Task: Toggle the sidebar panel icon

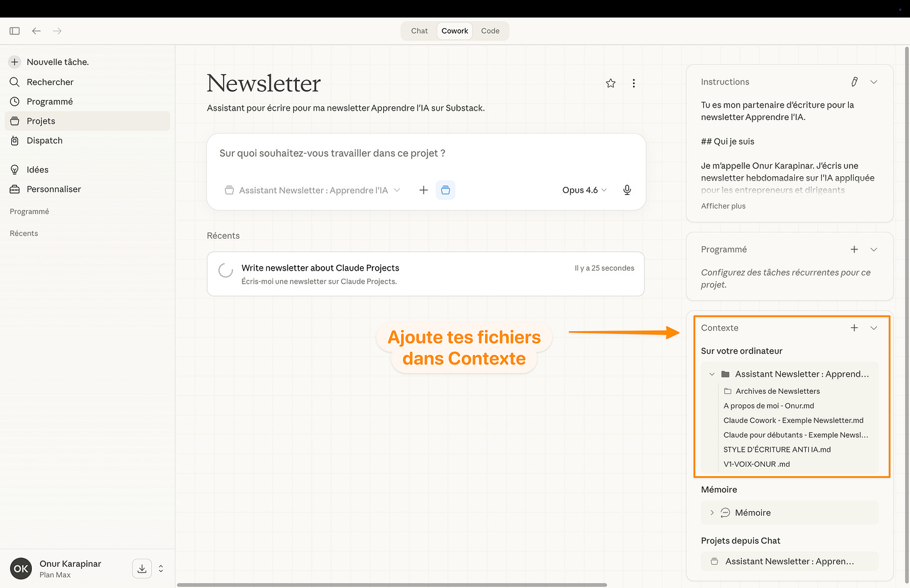Action: pos(15,31)
